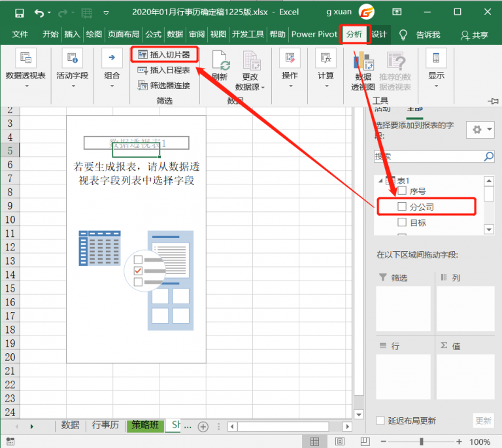Click 筛选器连接 filter connections icon

(142, 85)
